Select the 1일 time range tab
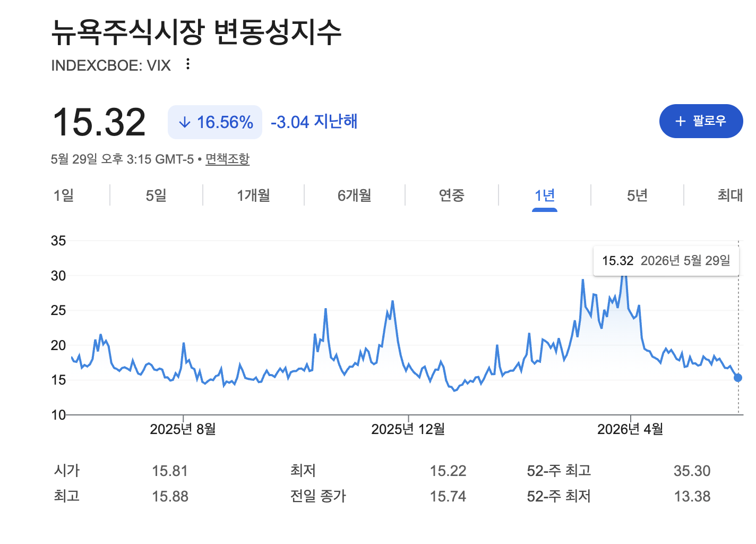The image size is (756, 544). [x=64, y=195]
